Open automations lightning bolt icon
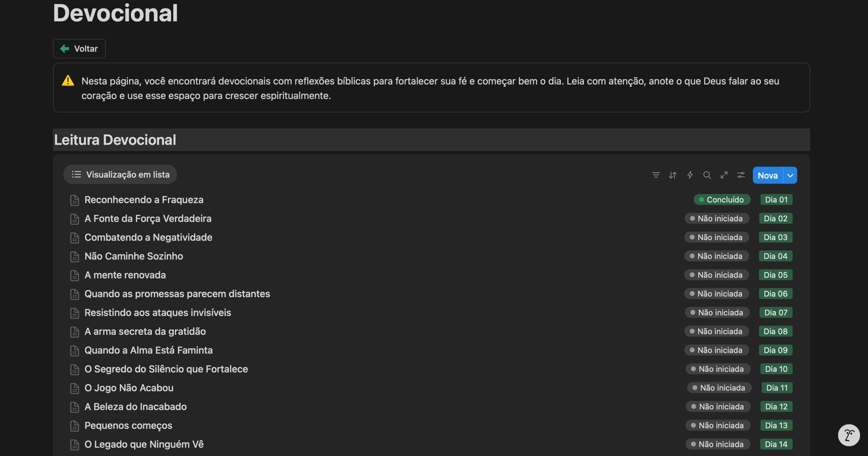The height and width of the screenshot is (456, 868). (x=690, y=175)
